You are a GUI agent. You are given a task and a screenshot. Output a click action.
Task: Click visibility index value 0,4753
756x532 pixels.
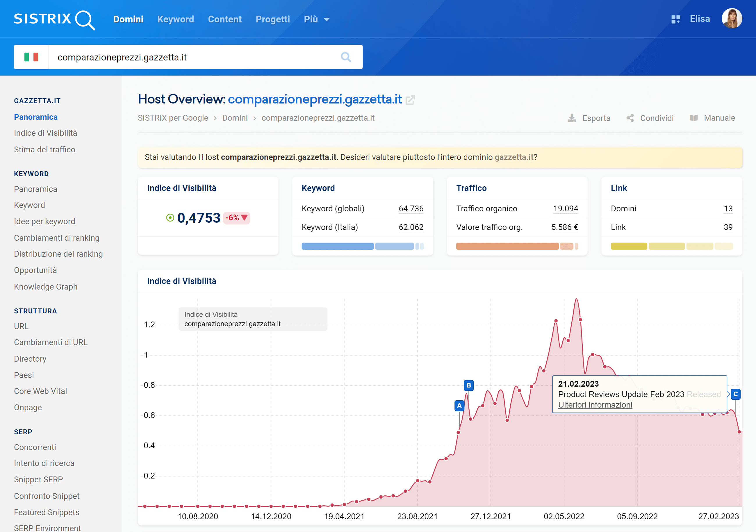tap(199, 218)
